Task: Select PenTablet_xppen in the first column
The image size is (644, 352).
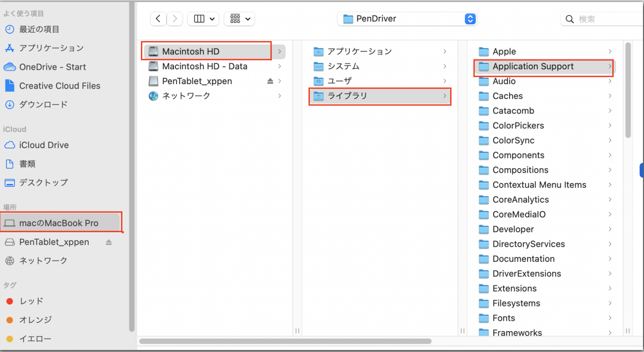Action: point(197,81)
